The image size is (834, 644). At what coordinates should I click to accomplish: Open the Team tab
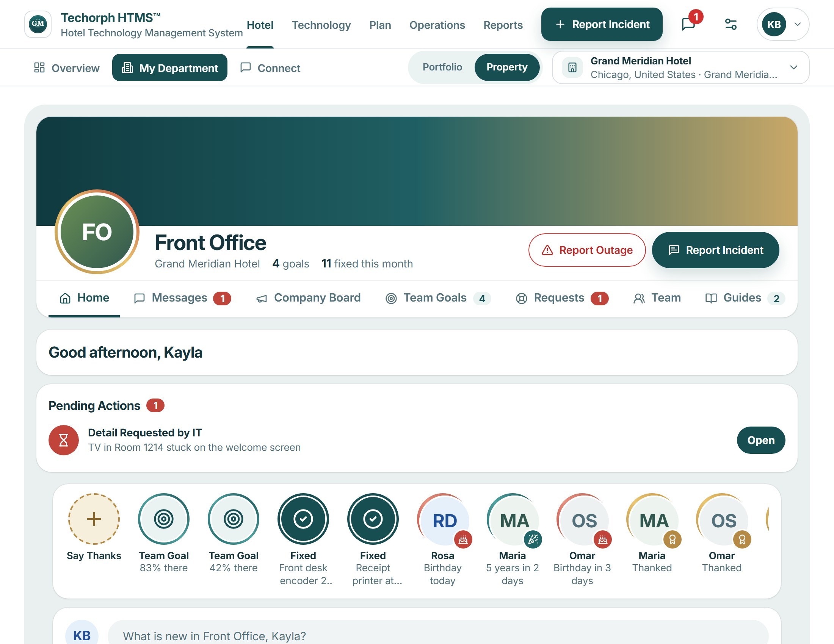[x=657, y=298]
